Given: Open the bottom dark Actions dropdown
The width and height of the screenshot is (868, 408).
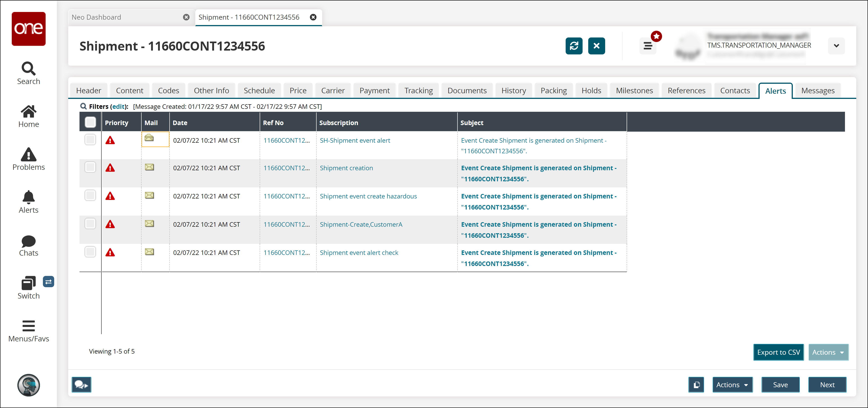Looking at the screenshot, I should [732, 385].
